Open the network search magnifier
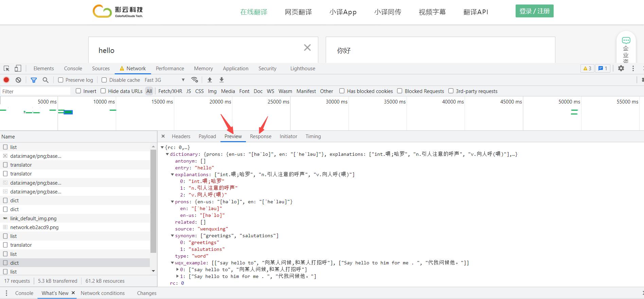 [x=46, y=80]
